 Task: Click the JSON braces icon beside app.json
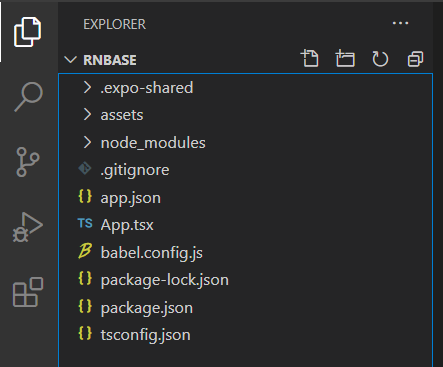[85, 196]
